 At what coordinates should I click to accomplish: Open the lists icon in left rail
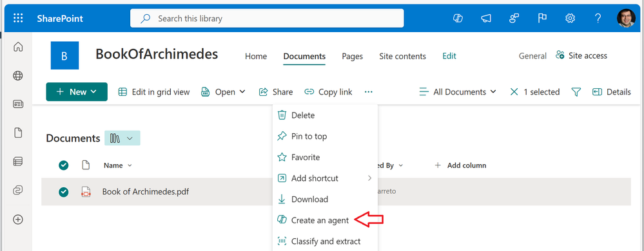18,162
